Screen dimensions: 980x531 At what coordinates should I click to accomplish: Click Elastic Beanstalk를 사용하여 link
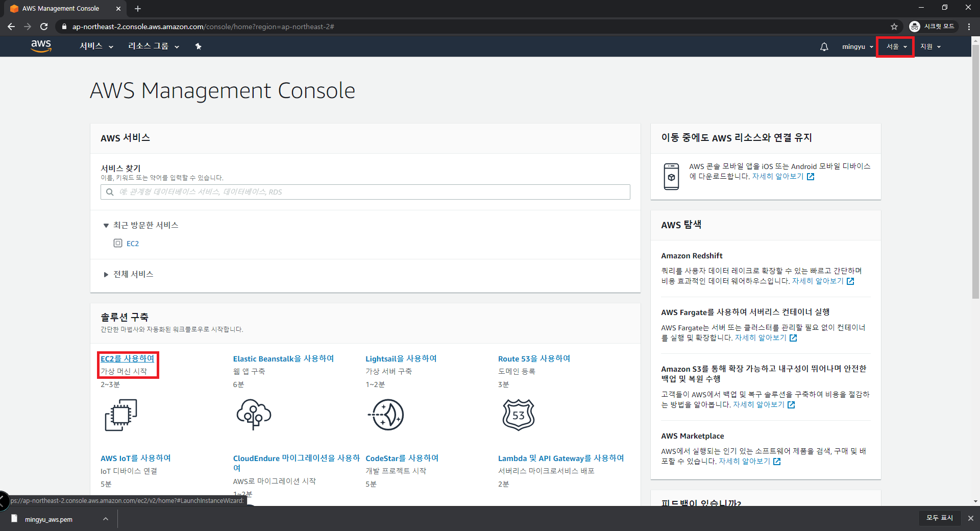tap(283, 358)
